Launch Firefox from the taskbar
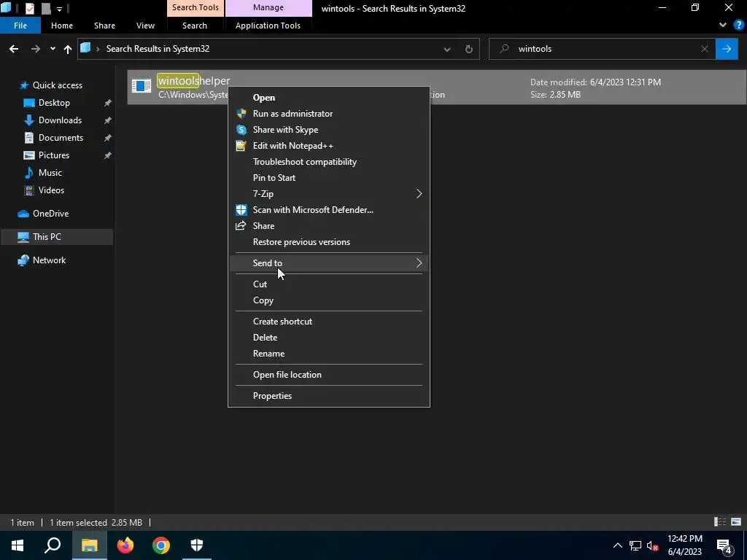This screenshot has height=560, width=747. [x=125, y=545]
